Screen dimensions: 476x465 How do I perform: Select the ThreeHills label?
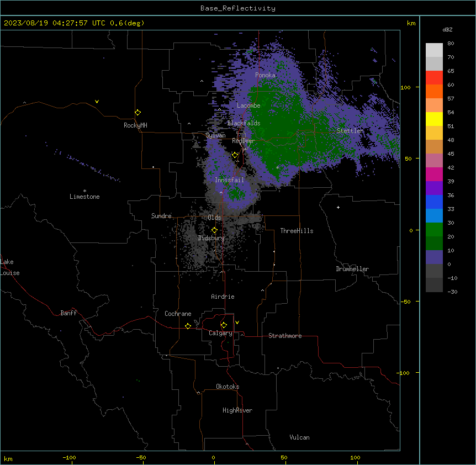coord(297,231)
